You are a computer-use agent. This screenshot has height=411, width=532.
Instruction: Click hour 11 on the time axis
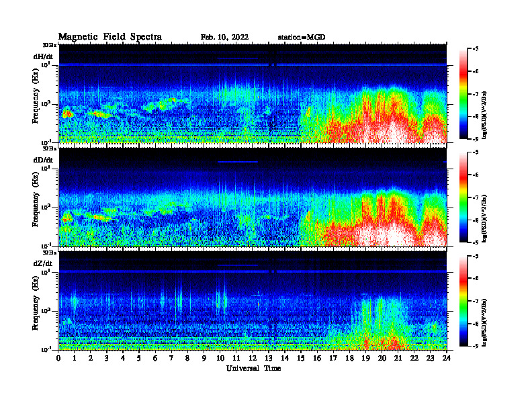[236, 358]
